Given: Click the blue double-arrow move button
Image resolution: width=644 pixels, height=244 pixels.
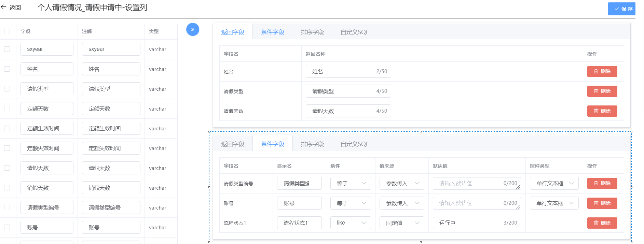Looking at the screenshot, I should 192,29.
